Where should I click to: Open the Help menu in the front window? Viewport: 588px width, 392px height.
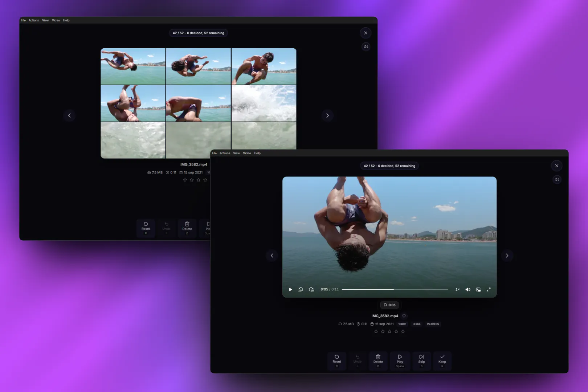[257, 153]
